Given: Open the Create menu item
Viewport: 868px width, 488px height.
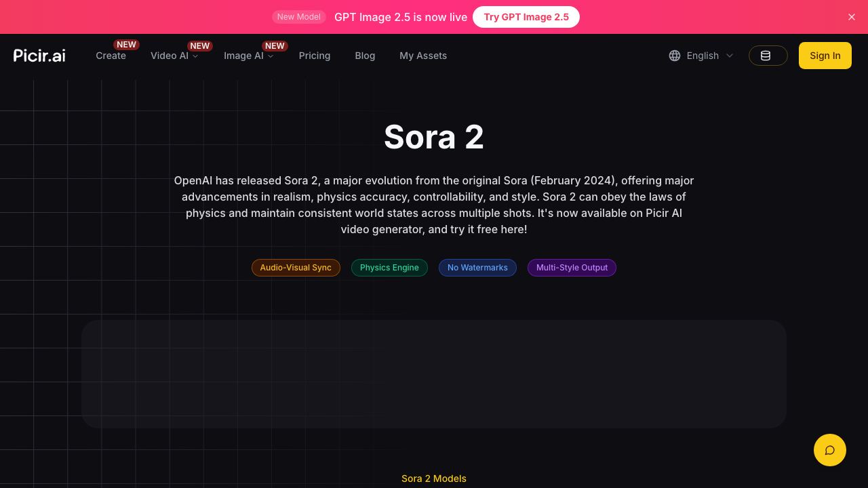Looking at the screenshot, I should pos(111,56).
